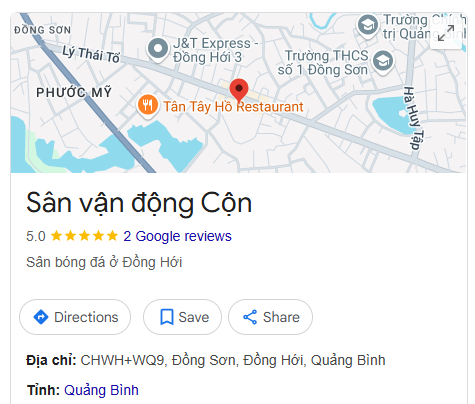This screenshot has height=404, width=475.
Task: Click the Hà Huy Tập street label
Action: pos(413,118)
